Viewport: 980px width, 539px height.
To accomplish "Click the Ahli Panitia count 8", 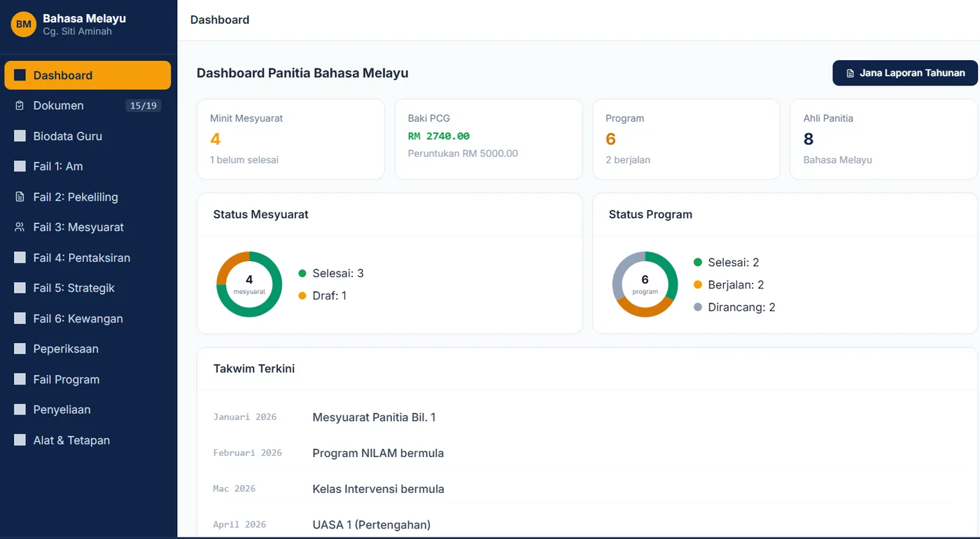I will tap(808, 139).
